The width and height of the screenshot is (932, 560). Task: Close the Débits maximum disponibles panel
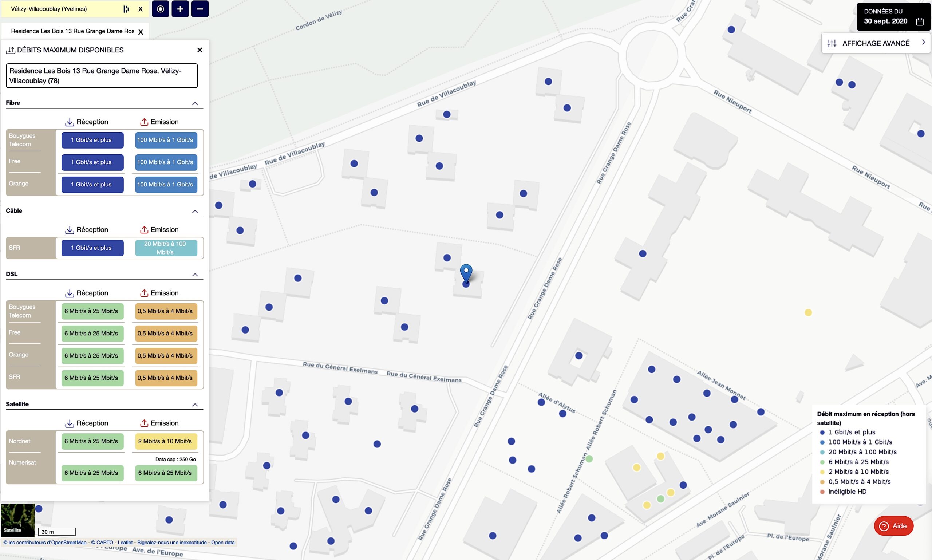[200, 50]
